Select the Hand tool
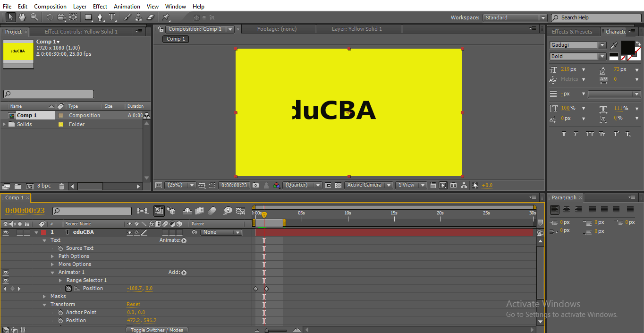This screenshot has width=644, height=333. [x=22, y=17]
